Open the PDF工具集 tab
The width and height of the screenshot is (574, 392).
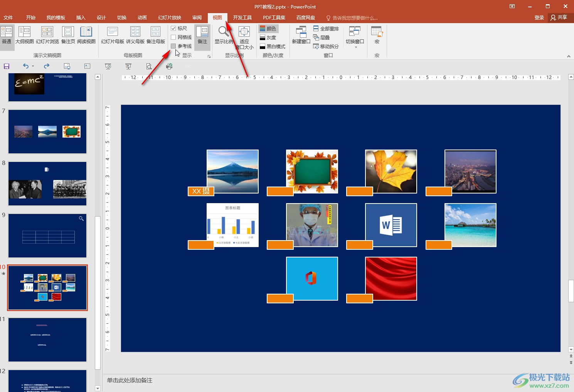[274, 18]
